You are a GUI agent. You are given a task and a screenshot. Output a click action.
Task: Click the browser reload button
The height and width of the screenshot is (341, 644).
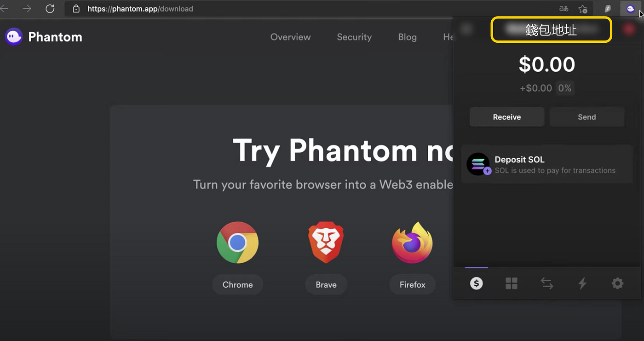tap(50, 9)
